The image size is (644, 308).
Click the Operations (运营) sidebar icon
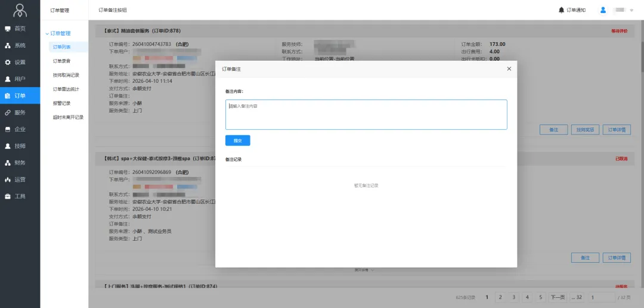[8, 179]
